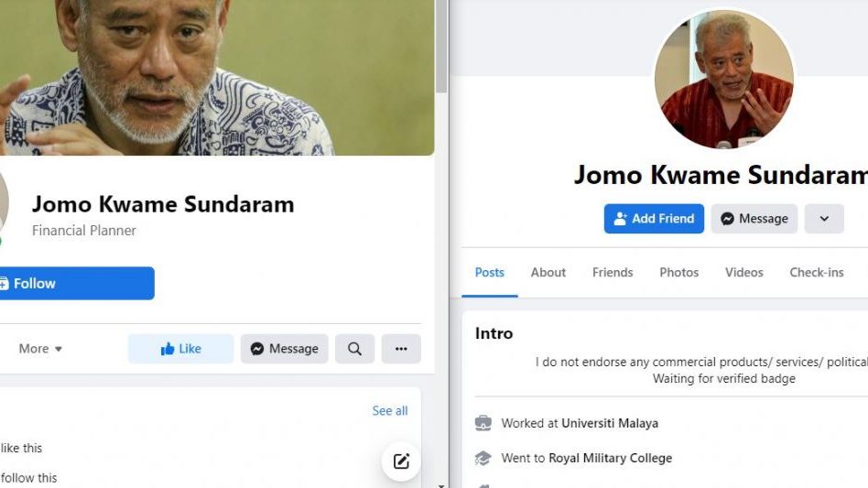Click the See all link
The width and height of the screenshot is (868, 488).
(x=390, y=411)
